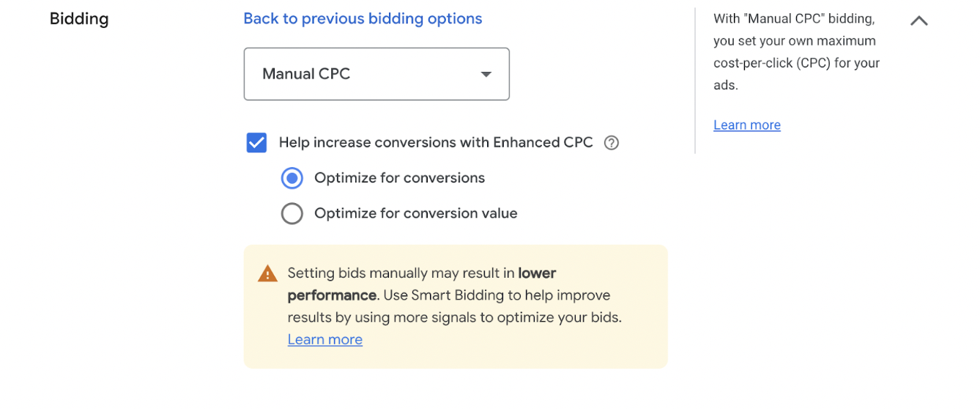Select the Optimize for conversion value radio button

click(x=292, y=213)
